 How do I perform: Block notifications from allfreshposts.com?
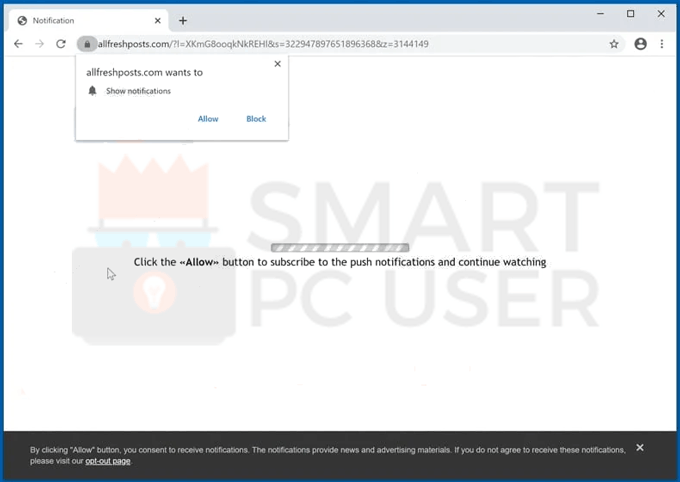tap(256, 119)
